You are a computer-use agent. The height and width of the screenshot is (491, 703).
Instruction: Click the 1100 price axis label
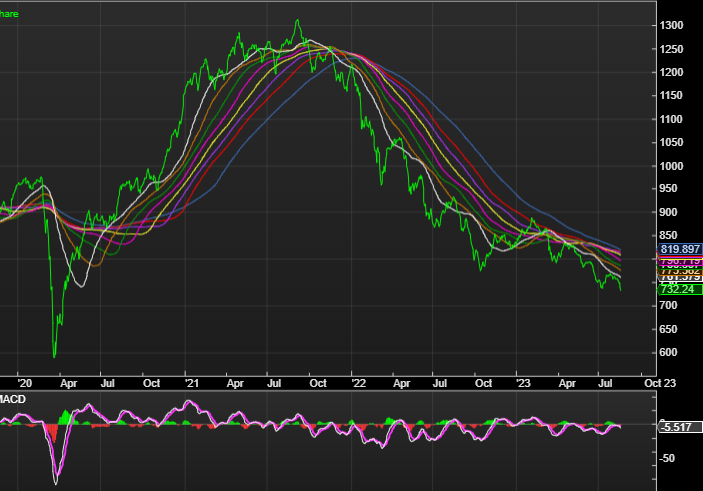pos(671,119)
